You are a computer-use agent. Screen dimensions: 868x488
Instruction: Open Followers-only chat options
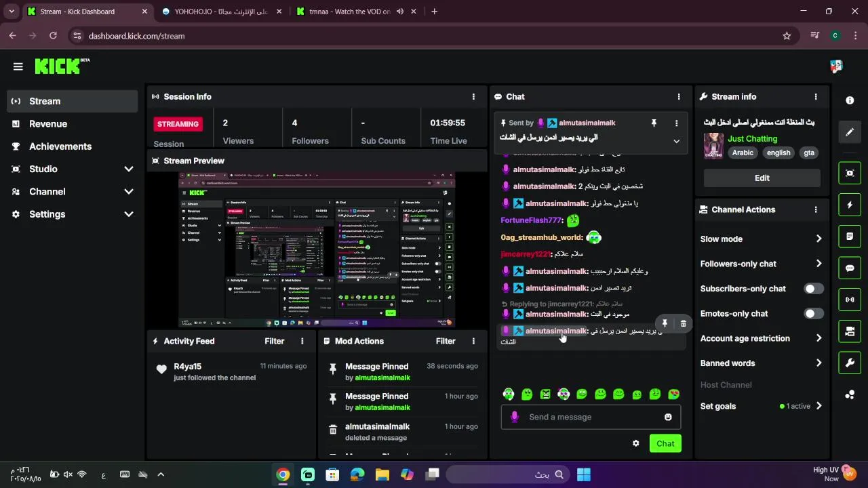[x=762, y=264]
